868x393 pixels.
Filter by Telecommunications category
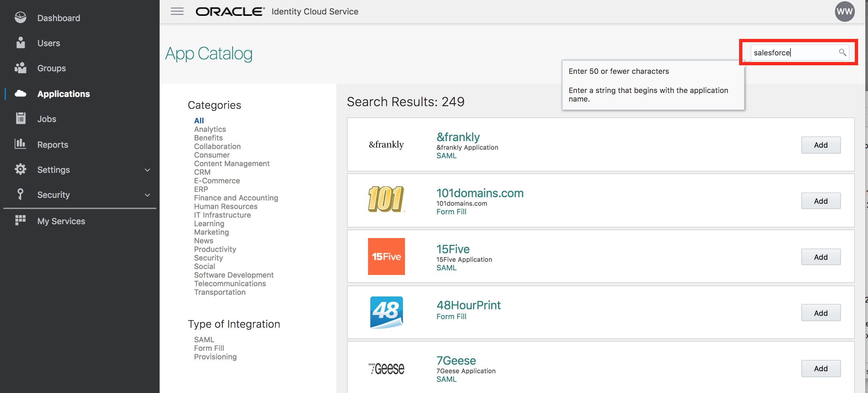click(230, 283)
